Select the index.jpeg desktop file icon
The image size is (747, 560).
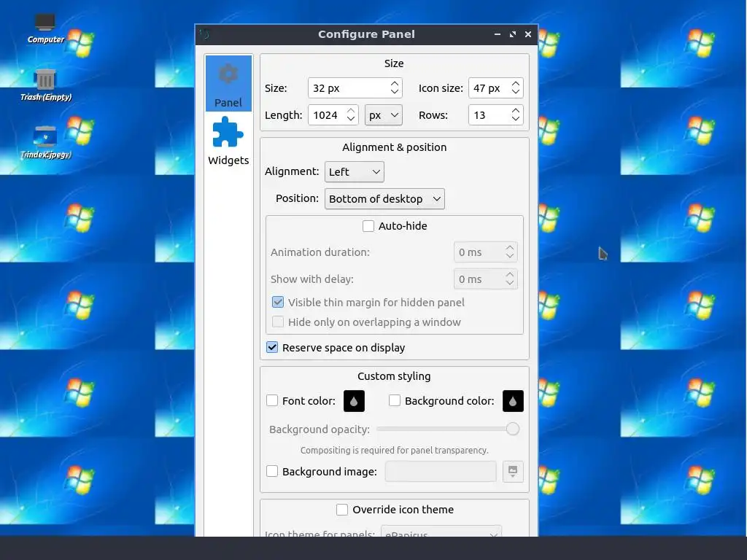pyautogui.click(x=45, y=142)
